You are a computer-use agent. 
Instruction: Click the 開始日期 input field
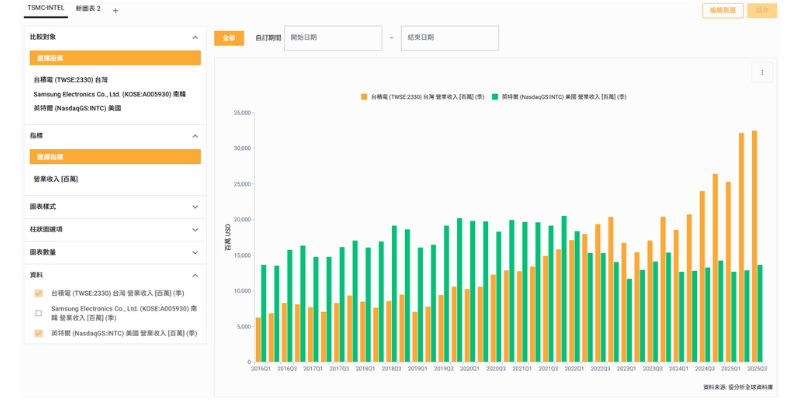click(x=334, y=38)
